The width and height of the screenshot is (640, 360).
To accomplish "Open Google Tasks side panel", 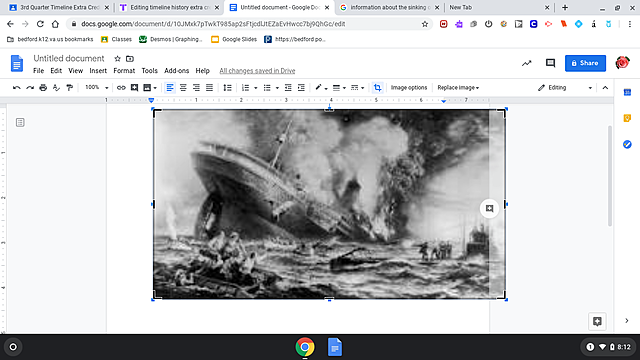I will [627, 144].
